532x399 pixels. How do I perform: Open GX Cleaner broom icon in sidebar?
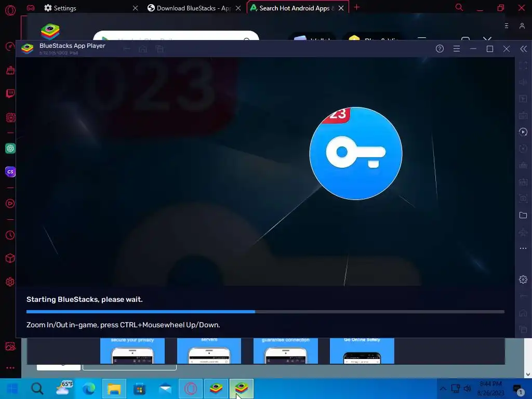tap(10, 70)
